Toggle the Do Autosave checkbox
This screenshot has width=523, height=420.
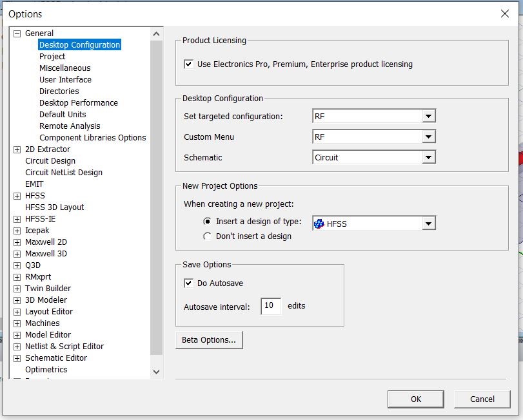coord(188,283)
